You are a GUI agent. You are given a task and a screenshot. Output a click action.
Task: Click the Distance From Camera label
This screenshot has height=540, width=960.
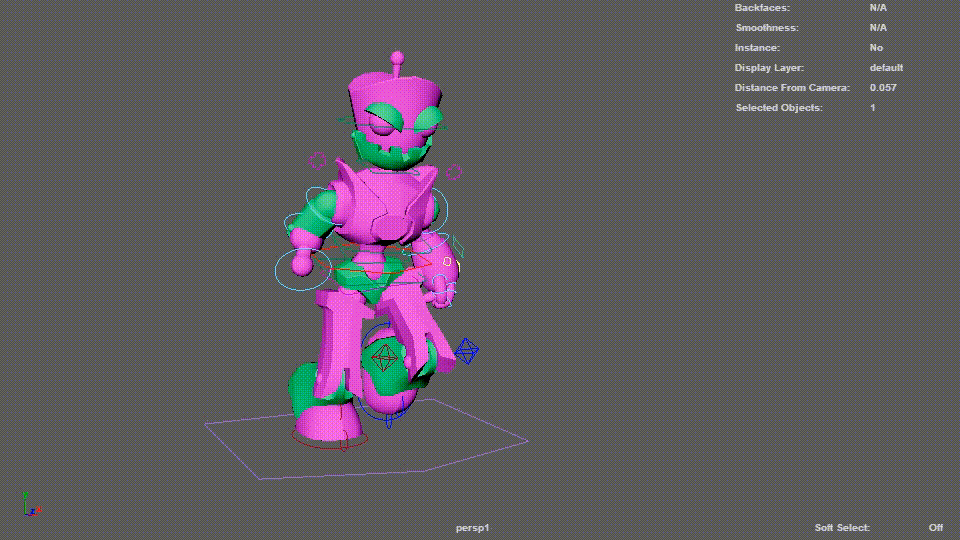click(x=792, y=88)
